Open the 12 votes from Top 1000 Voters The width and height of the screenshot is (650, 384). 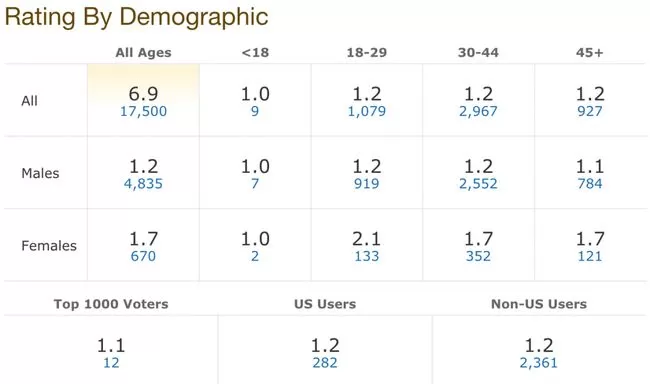[x=111, y=363]
